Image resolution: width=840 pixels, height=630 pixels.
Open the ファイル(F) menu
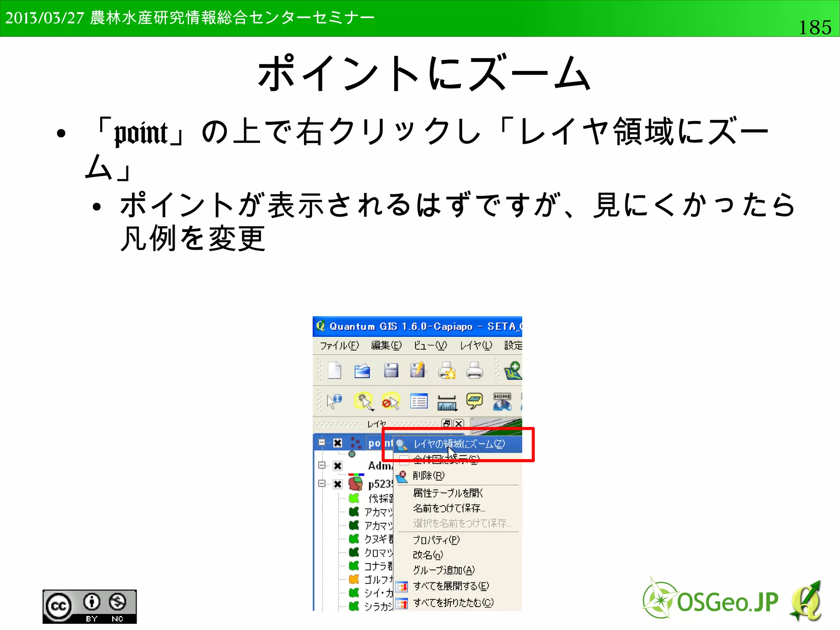(x=339, y=346)
